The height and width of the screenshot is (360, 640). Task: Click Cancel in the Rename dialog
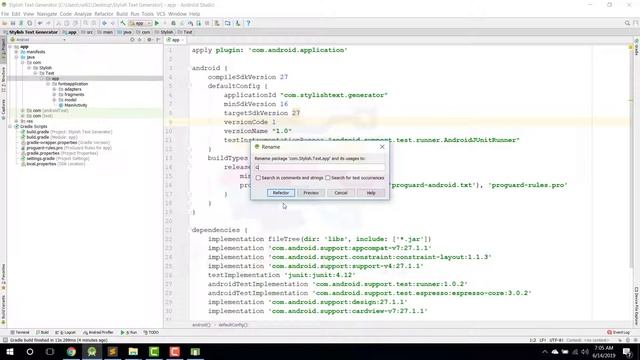341,193
